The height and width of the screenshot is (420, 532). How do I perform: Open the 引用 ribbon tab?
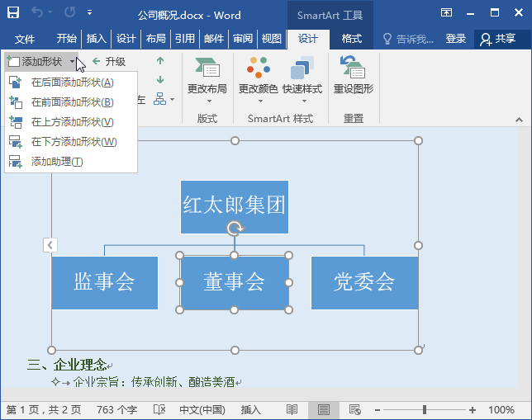185,39
